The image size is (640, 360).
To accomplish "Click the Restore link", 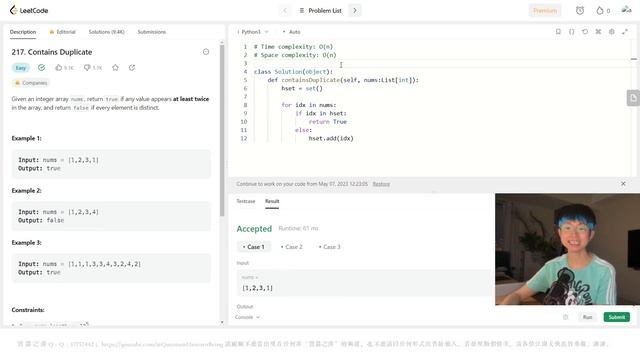I will pyautogui.click(x=381, y=184).
